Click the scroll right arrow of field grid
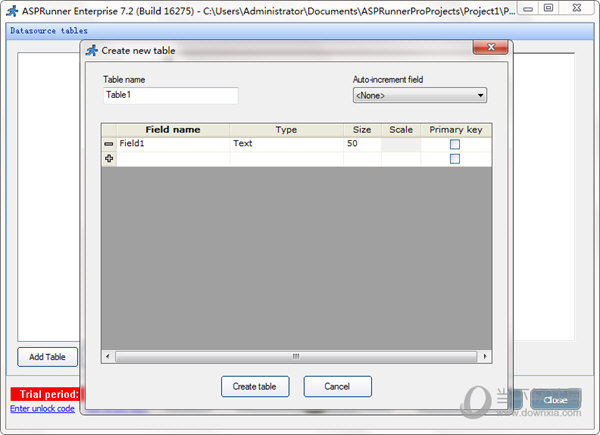The height and width of the screenshot is (435, 600). [485, 357]
